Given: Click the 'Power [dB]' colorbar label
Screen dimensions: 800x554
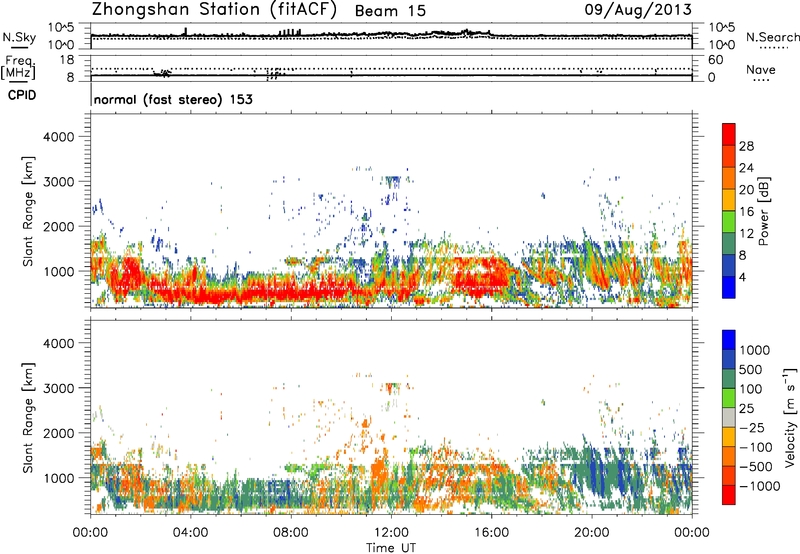Looking at the screenshot, I should 763,211.
